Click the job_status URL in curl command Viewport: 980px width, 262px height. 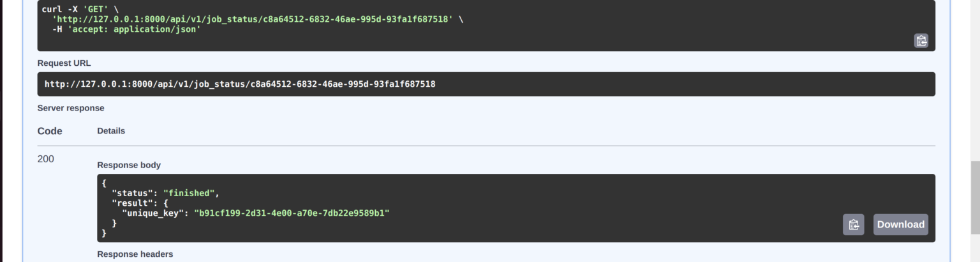pyautogui.click(x=253, y=19)
